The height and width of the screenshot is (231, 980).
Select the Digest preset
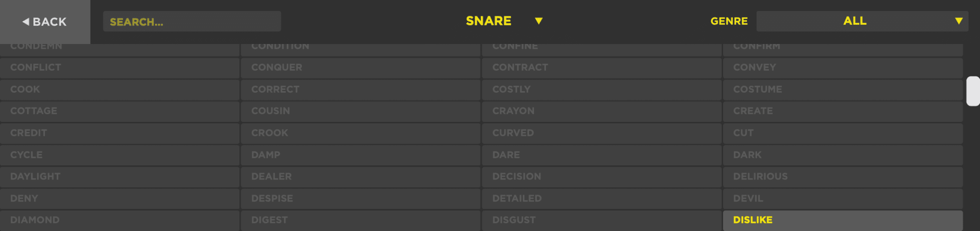pos(360,220)
